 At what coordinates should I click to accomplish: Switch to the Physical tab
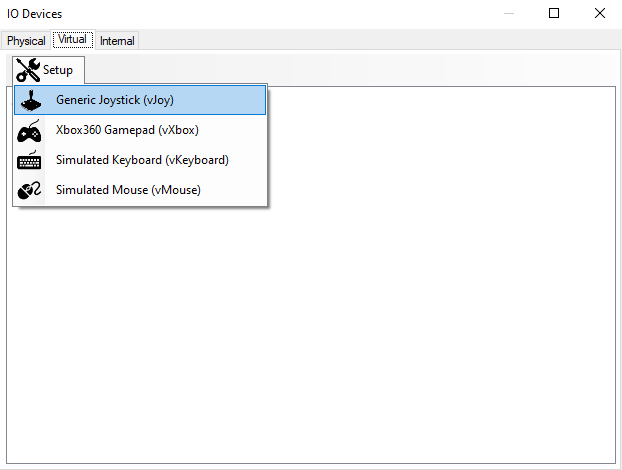tap(26, 41)
